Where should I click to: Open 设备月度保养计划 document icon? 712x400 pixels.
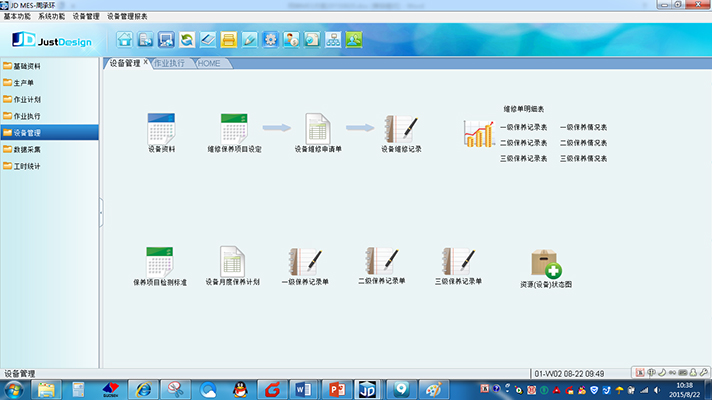pos(232,262)
